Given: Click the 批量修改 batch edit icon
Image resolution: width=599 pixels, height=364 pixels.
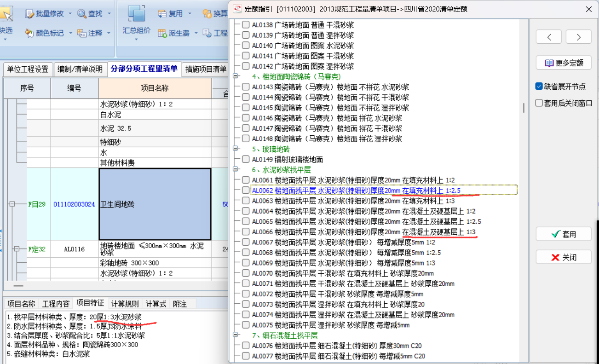Looking at the screenshot, I should (x=30, y=14).
